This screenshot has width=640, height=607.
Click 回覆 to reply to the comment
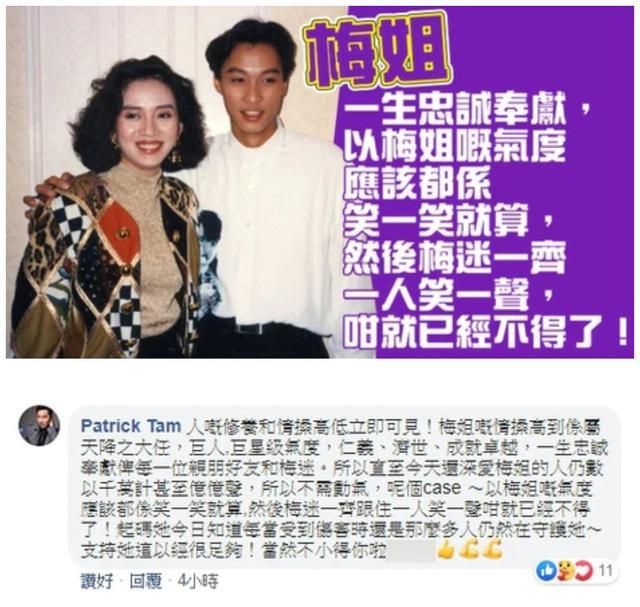click(x=146, y=581)
